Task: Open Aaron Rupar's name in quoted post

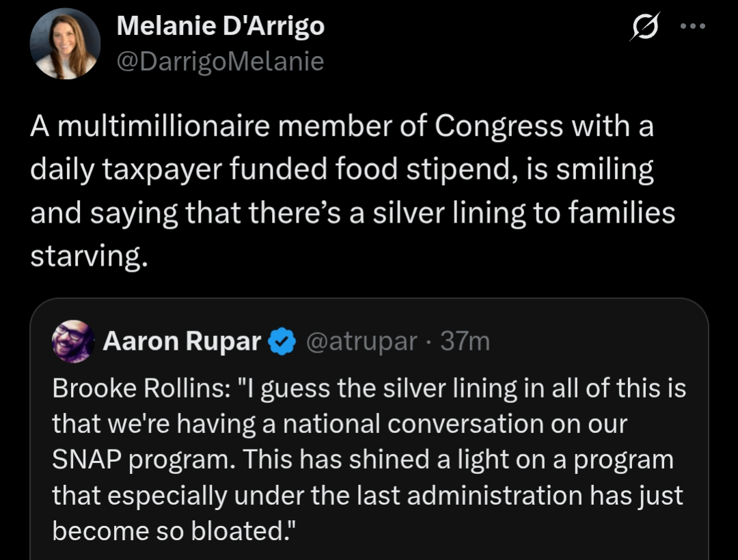Action: click(x=182, y=341)
